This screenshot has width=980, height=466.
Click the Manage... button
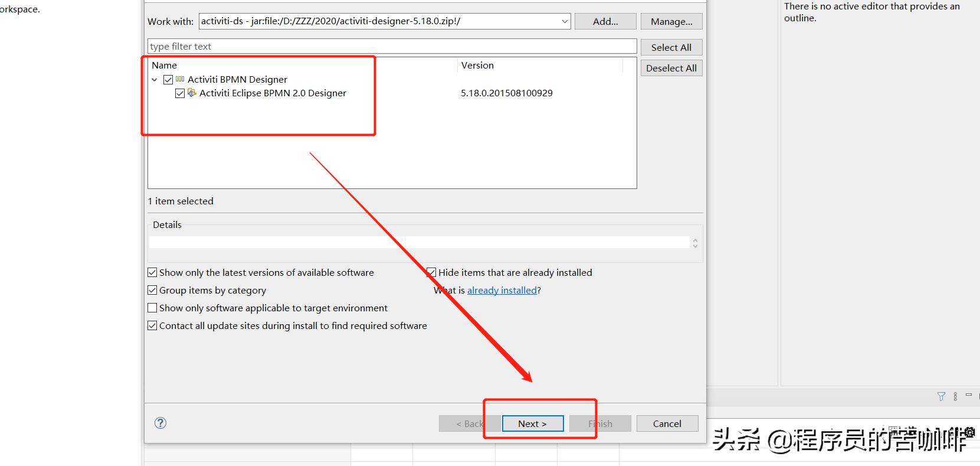click(671, 21)
